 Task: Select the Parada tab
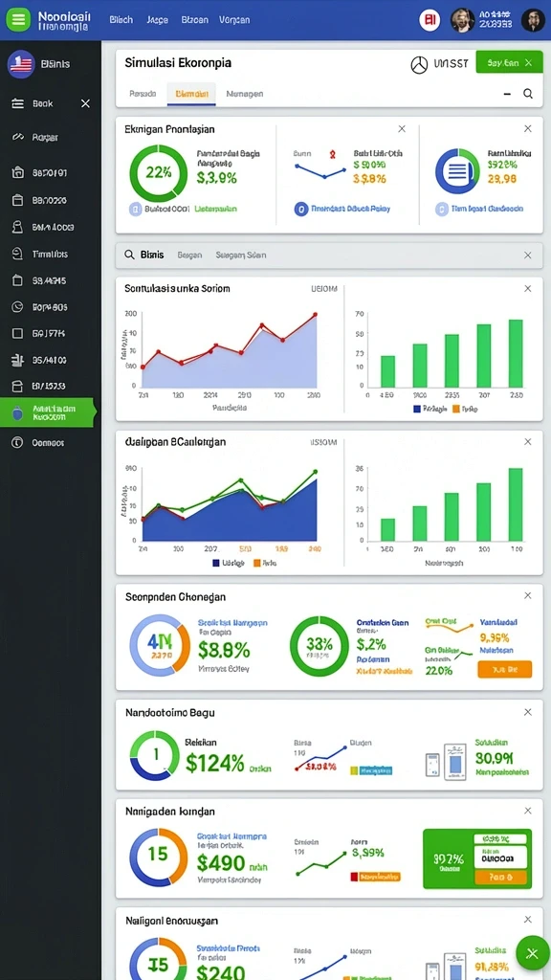[143, 94]
